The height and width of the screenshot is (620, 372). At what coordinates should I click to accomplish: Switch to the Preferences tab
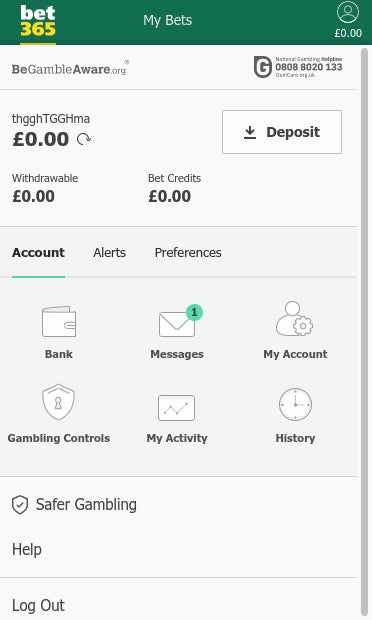188,253
